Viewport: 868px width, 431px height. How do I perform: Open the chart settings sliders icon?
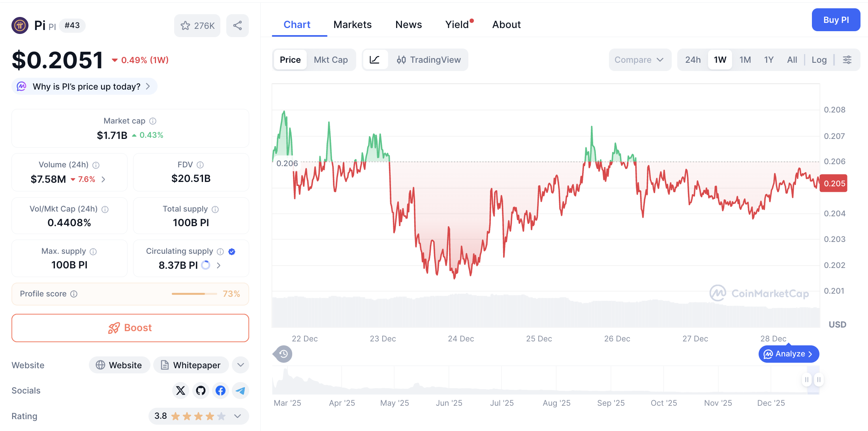(x=847, y=60)
